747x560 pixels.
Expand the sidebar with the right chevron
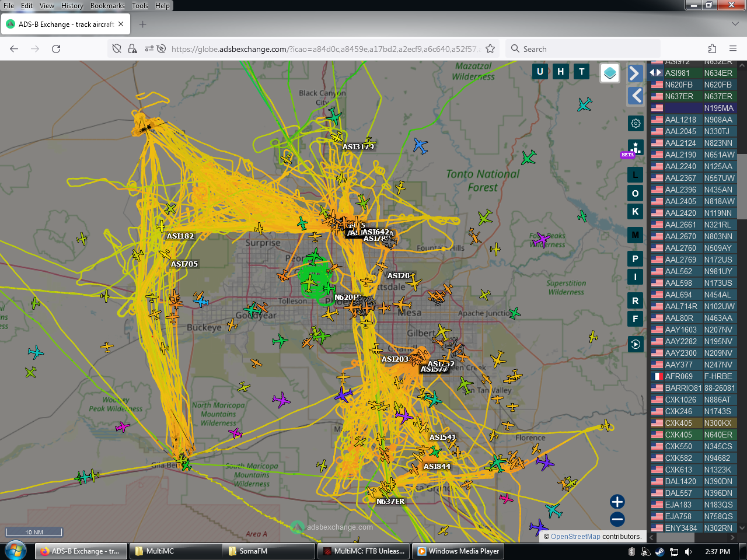tap(635, 73)
